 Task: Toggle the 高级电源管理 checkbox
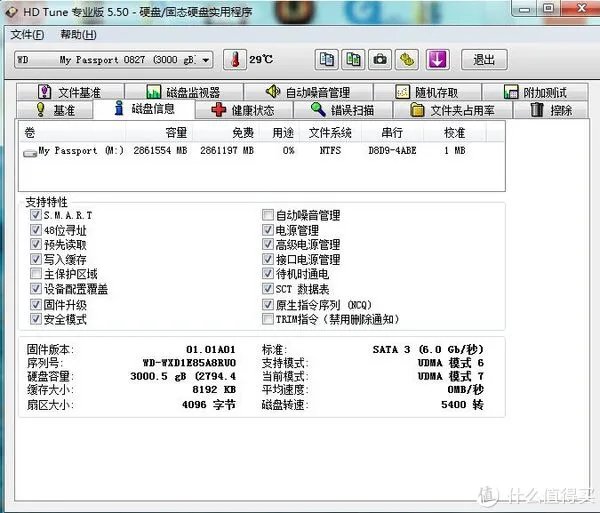click(x=268, y=244)
